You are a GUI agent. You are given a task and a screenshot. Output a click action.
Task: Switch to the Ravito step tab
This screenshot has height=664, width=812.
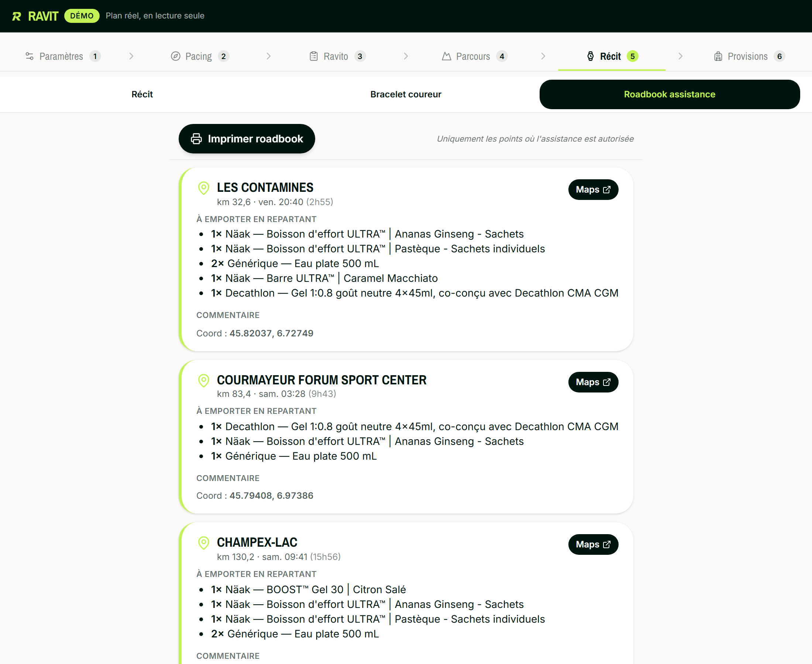[x=337, y=56]
